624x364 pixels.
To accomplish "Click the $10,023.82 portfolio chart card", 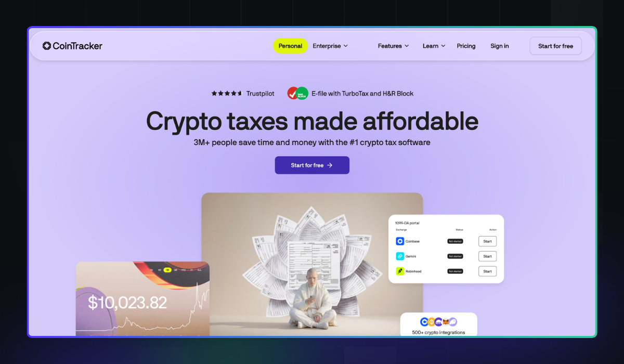I will point(142,298).
